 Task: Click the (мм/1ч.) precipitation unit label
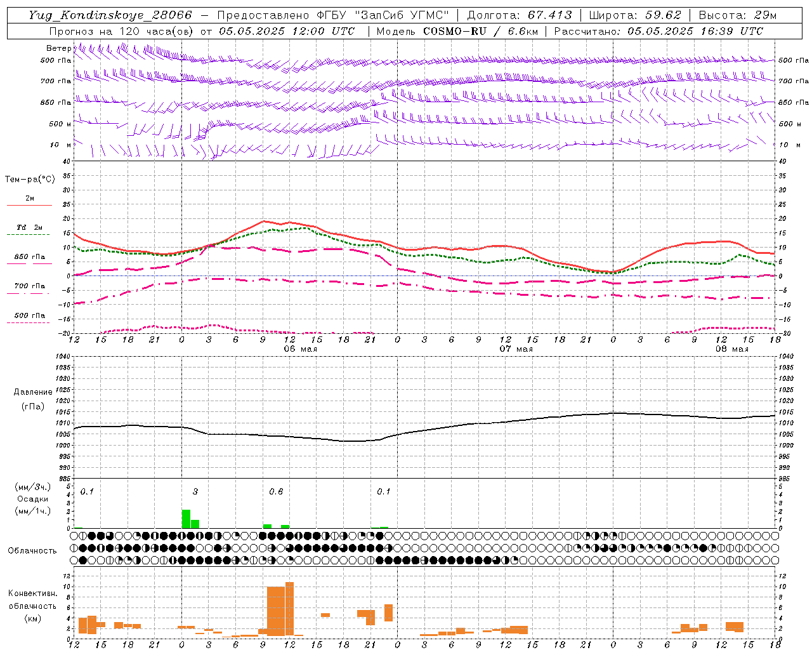(x=33, y=511)
